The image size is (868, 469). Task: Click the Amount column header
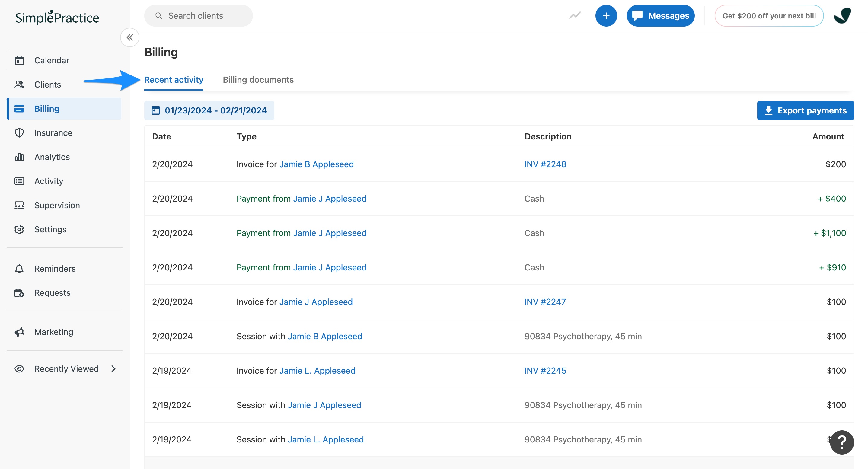click(828, 136)
